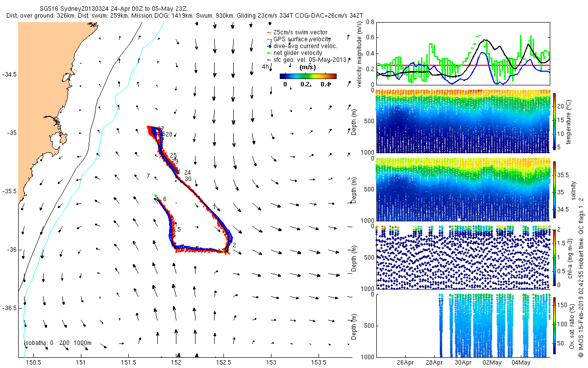Click the '30Apr' date tick label
The height and width of the screenshot is (368, 588).
[464, 363]
